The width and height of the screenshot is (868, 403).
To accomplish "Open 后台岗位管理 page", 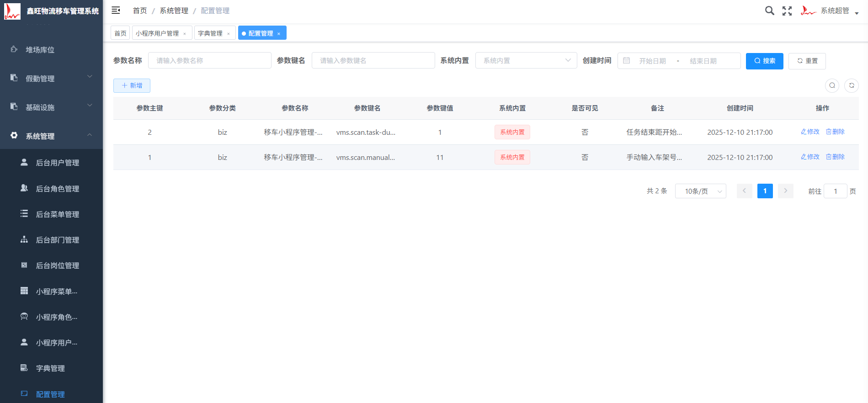I will tap(51, 265).
